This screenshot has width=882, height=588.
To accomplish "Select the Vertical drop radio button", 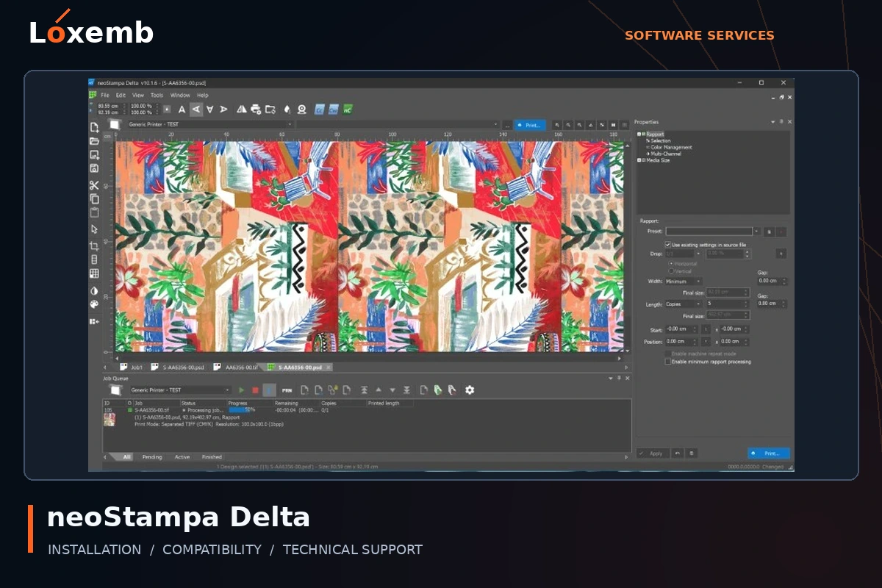I will [x=671, y=271].
